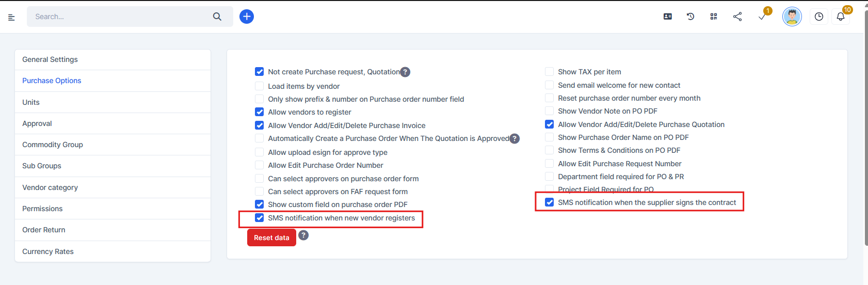Image resolution: width=868 pixels, height=285 pixels.
Task: Open the General Settings menu item
Action: [x=50, y=59]
